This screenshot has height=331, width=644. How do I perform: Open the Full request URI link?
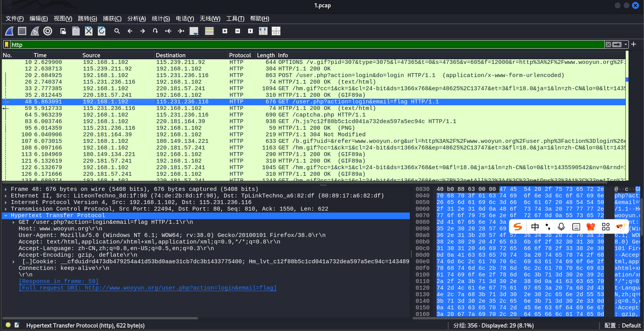pyautogui.click(x=148, y=288)
